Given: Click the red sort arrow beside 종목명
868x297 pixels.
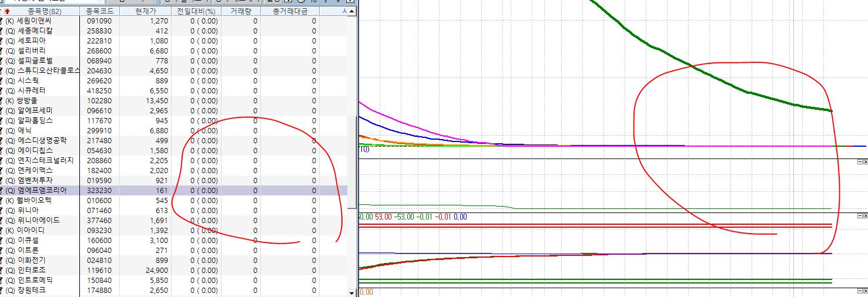Looking at the screenshot, I should click(x=7, y=11).
